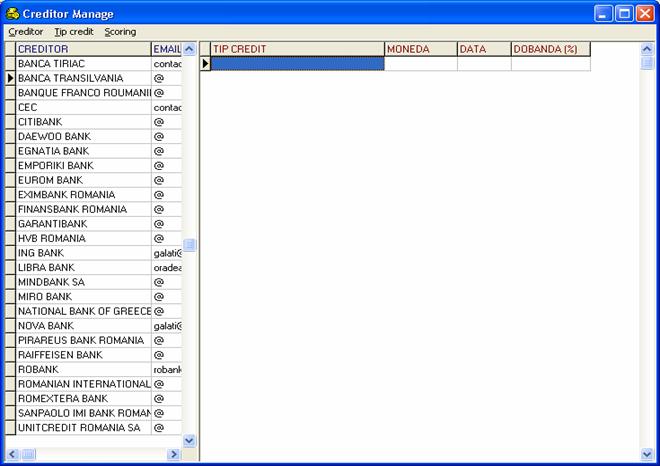The width and height of the screenshot is (660, 466).
Task: Click the Creditor Manage title bar icon
Action: pyautogui.click(x=13, y=13)
